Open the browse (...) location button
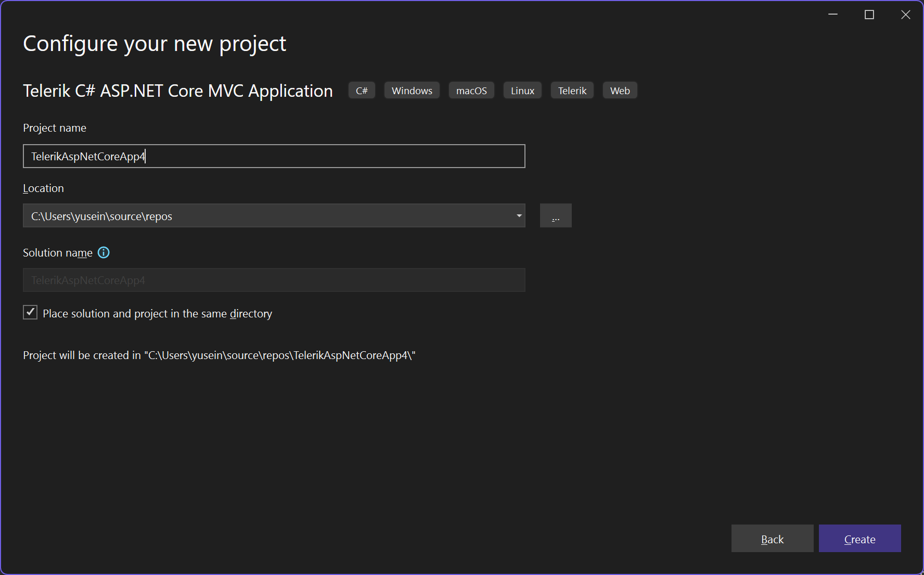The height and width of the screenshot is (575, 924). 556,215
